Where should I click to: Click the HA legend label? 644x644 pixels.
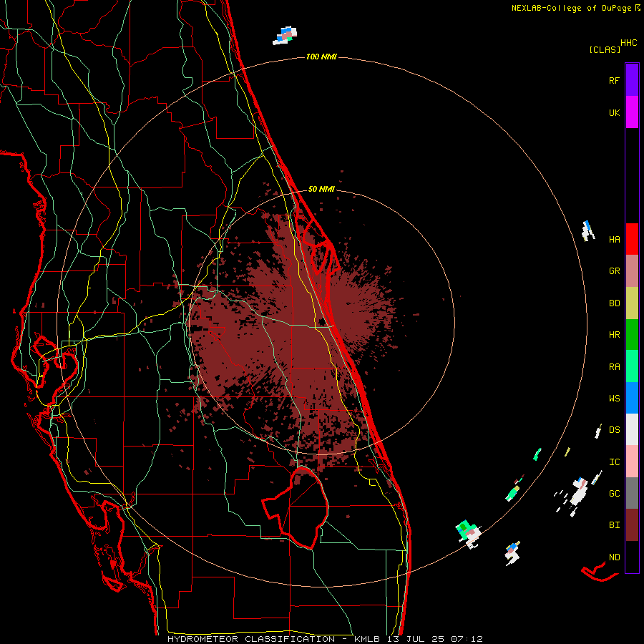614,240
